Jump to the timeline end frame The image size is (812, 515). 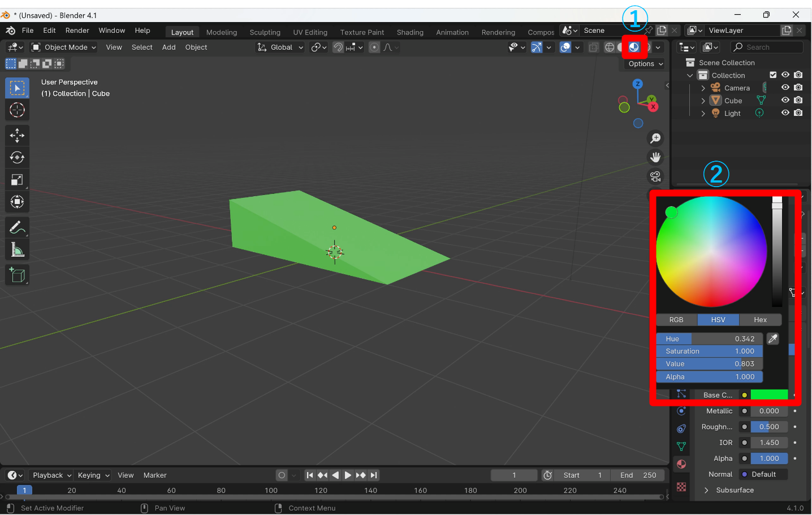point(373,475)
